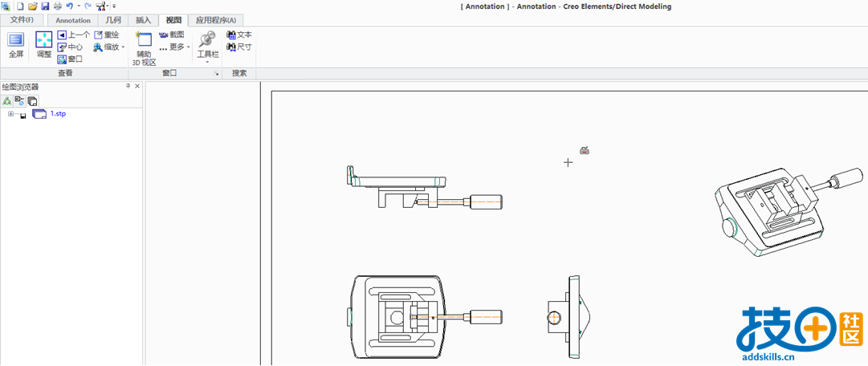Capture viewport with 截图 button
This screenshot has height=366, width=868.
click(172, 35)
